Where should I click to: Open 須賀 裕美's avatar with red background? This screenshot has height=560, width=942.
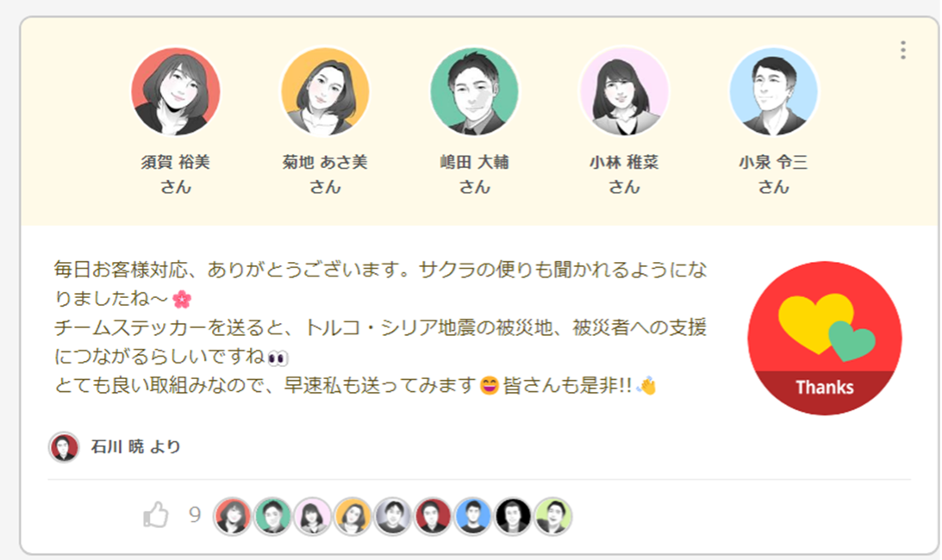(x=176, y=91)
